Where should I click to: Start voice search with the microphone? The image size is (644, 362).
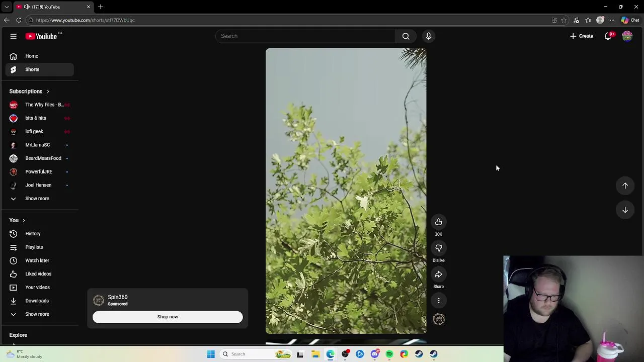(x=429, y=36)
